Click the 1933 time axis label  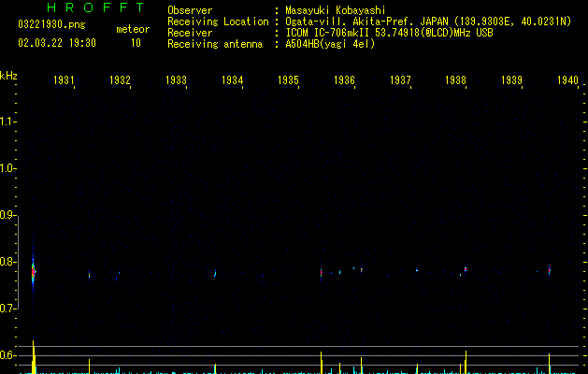(x=176, y=79)
